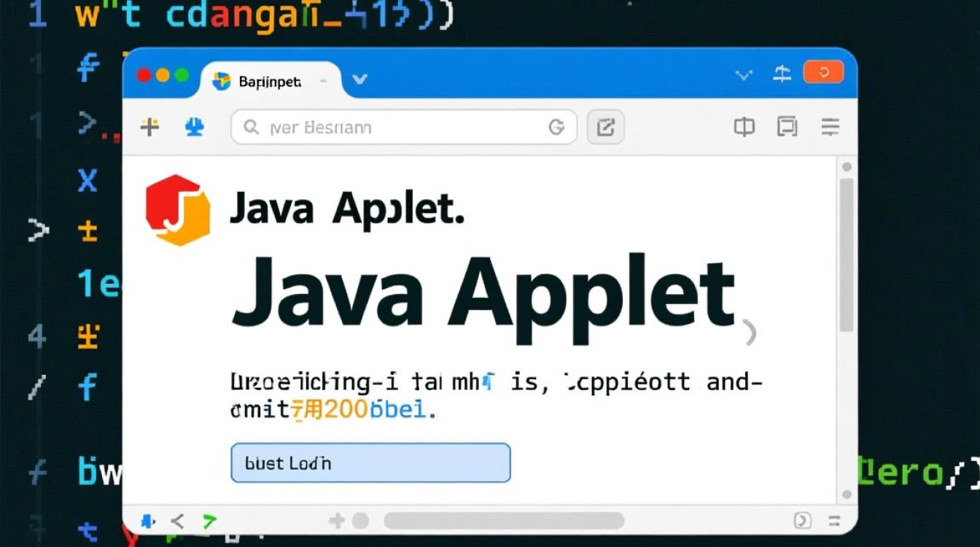Image resolution: width=980 pixels, height=547 pixels.
Task: Click the search magnifier inside the address bar
Action: tap(251, 127)
